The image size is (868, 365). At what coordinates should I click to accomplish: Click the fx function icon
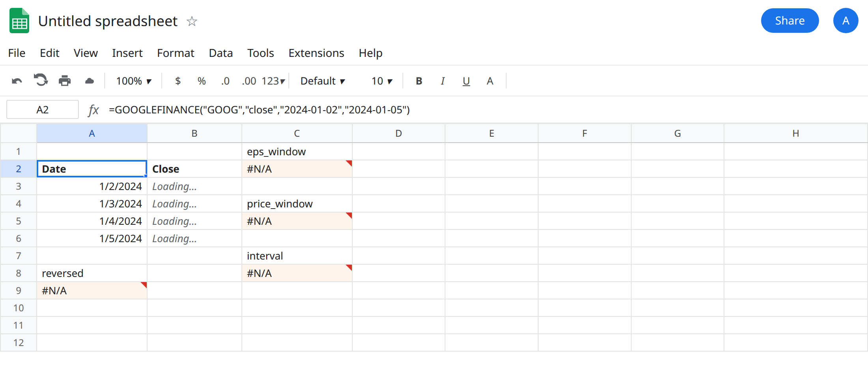(94, 110)
